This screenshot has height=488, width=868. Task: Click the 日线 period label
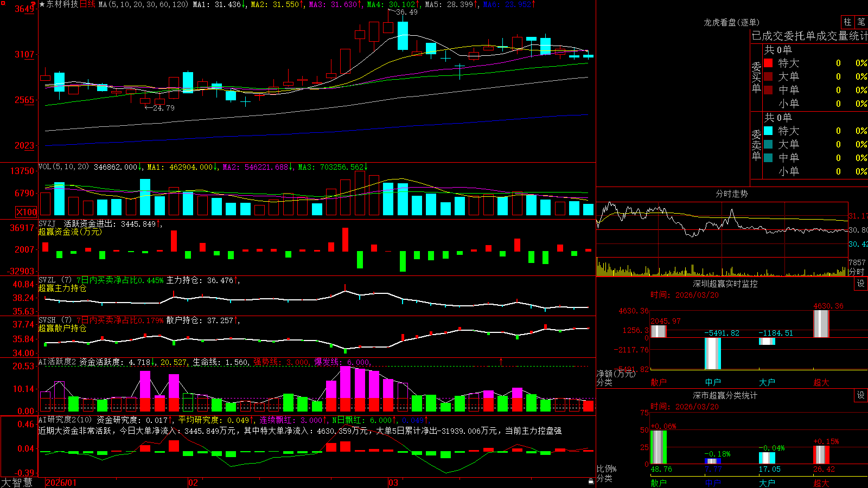(x=87, y=4)
